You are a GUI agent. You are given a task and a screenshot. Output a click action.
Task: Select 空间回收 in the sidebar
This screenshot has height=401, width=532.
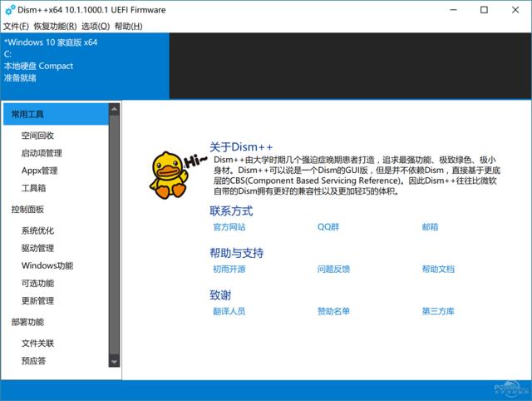[38, 135]
